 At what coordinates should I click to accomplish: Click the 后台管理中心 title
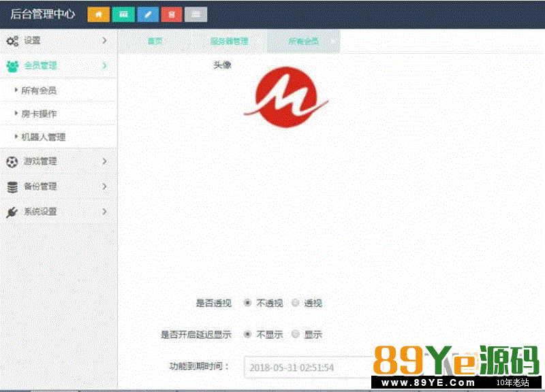(42, 14)
